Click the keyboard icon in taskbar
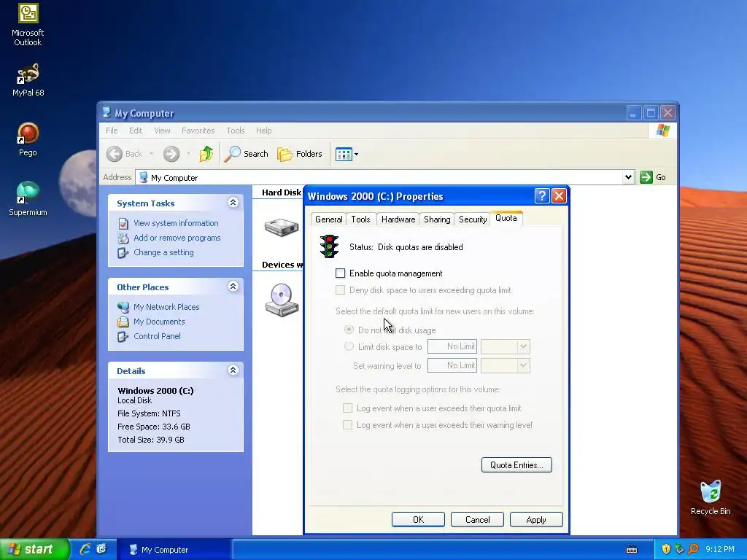Screen dimensions: 747x560 632,550
